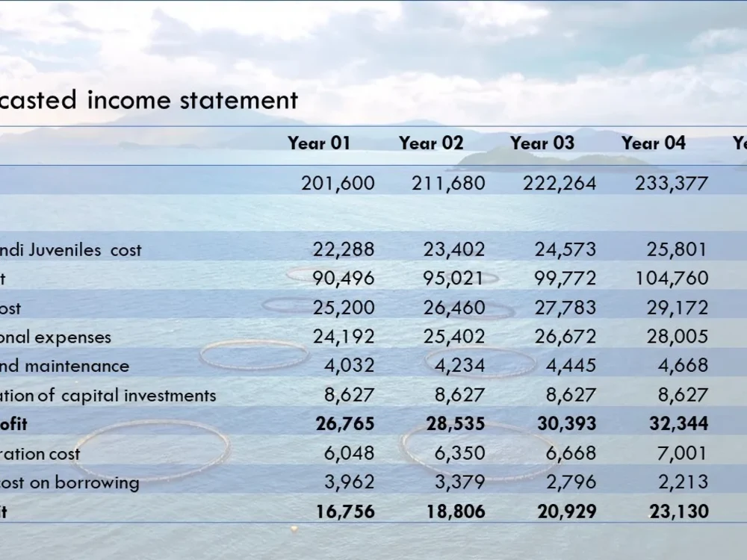
Task: Select the 201,600 revenue cell
Action: 338,184
